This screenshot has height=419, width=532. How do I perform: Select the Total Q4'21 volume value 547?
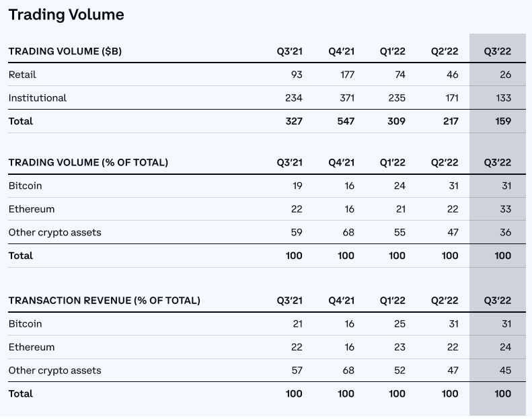point(346,122)
